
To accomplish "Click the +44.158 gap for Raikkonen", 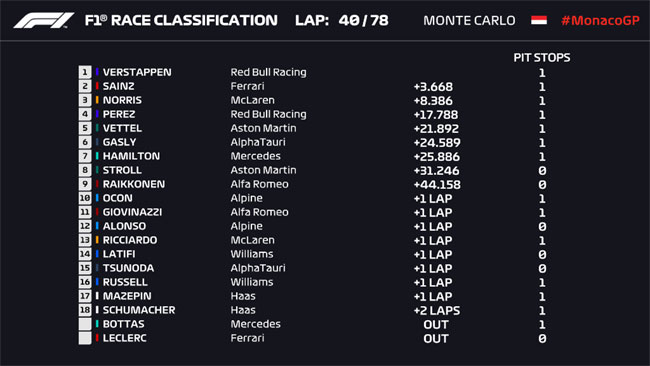I will 437,184.
